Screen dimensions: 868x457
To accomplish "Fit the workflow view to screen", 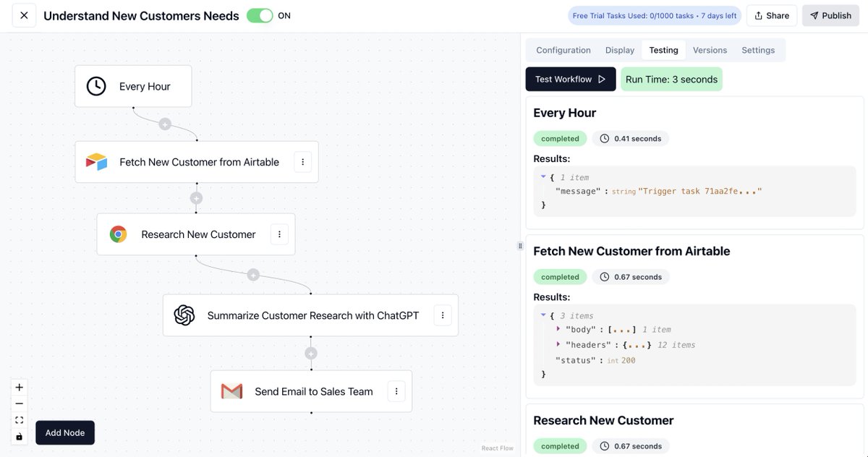I will [x=20, y=420].
